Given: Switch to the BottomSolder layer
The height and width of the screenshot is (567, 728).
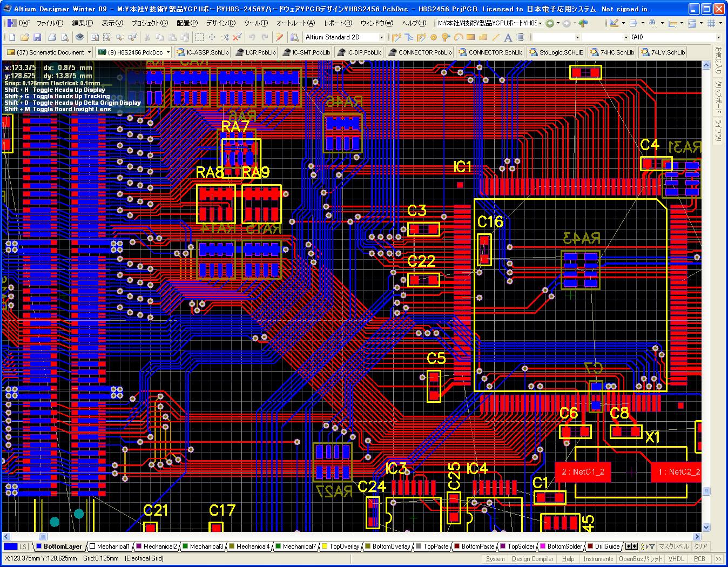Looking at the screenshot, I should (561, 546).
